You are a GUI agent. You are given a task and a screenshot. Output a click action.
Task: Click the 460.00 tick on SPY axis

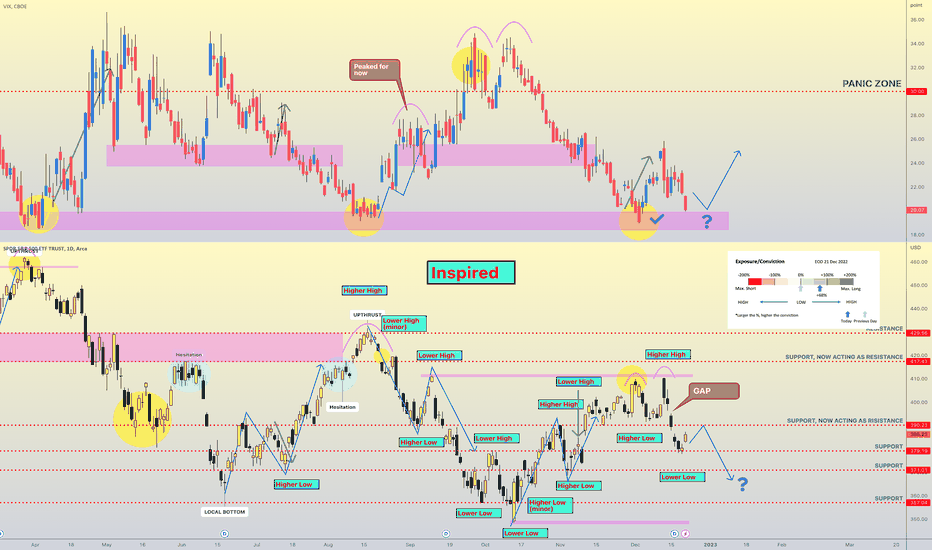(919, 262)
